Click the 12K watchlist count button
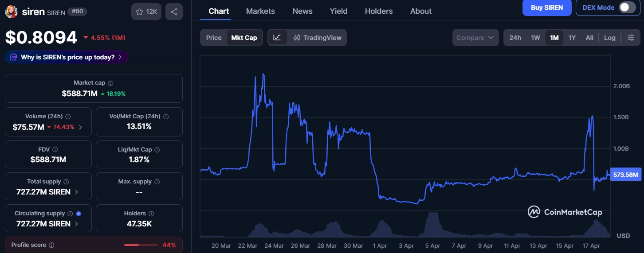The height and width of the screenshot is (253, 644). (x=146, y=12)
